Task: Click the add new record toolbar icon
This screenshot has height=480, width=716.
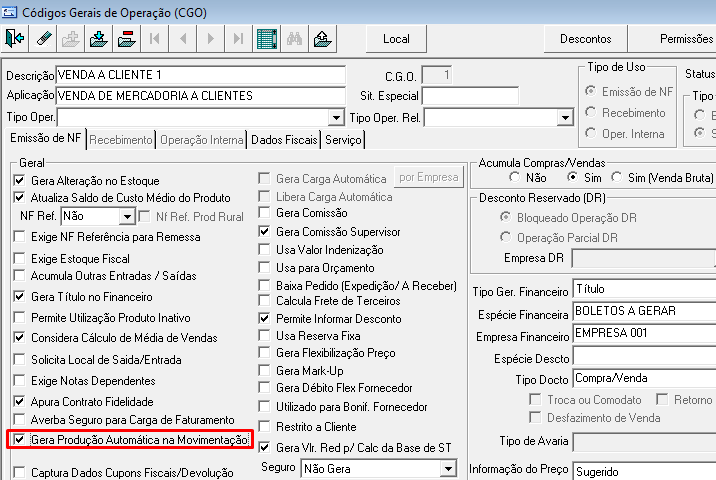Action: pos(71,39)
